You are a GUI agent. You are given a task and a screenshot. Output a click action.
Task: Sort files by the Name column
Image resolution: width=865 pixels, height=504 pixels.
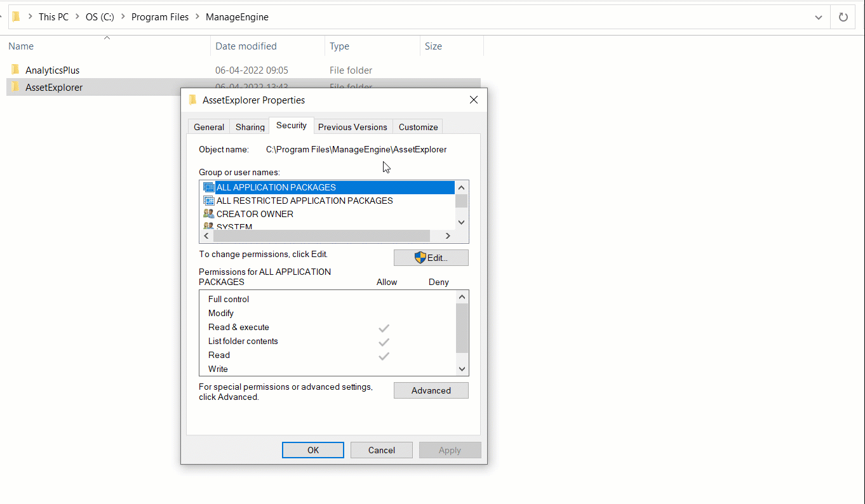[108, 46]
